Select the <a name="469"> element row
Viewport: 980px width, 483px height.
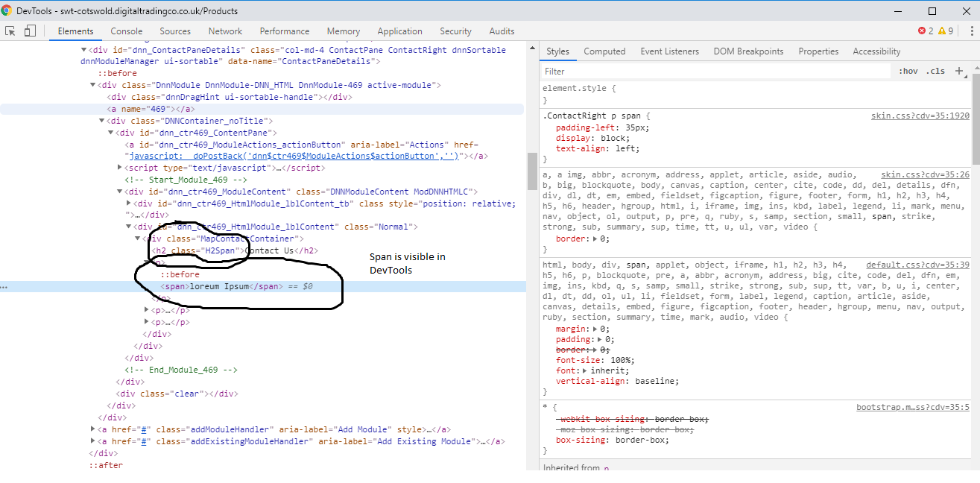tap(263, 109)
